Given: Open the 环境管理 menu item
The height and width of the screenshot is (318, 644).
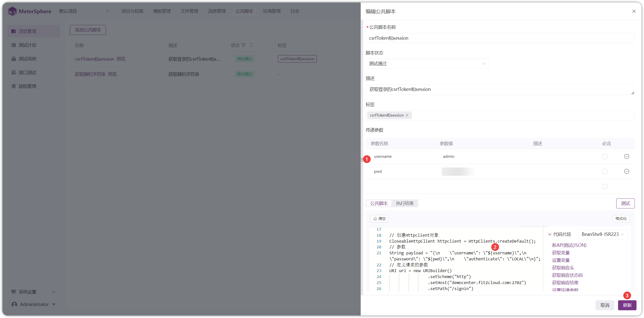Looking at the screenshot, I should click(272, 11).
